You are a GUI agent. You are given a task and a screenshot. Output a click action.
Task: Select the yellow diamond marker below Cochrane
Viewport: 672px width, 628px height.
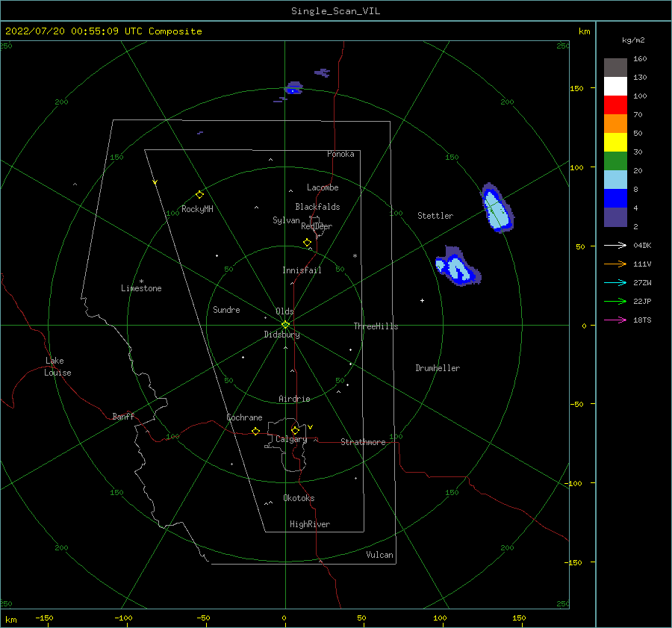(x=255, y=431)
